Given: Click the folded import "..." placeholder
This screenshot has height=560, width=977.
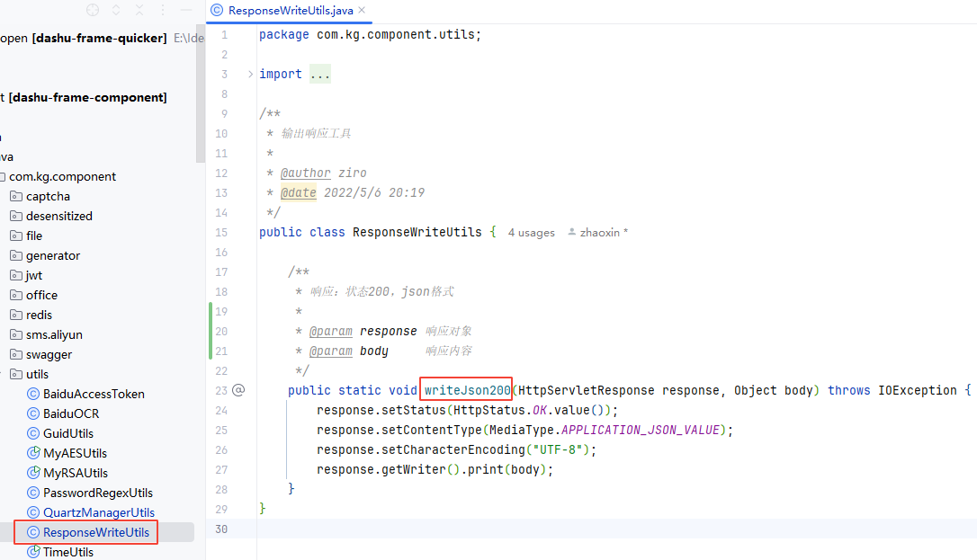Looking at the screenshot, I should (x=319, y=74).
